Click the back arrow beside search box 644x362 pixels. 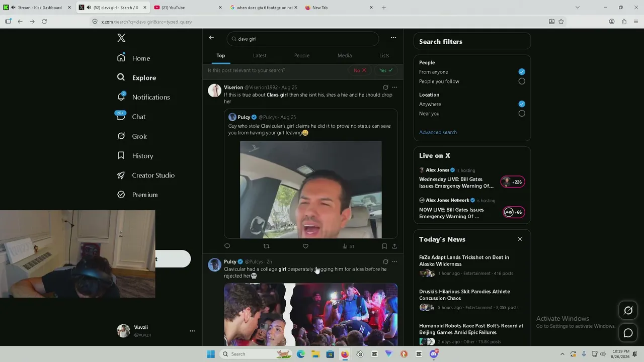(211, 38)
